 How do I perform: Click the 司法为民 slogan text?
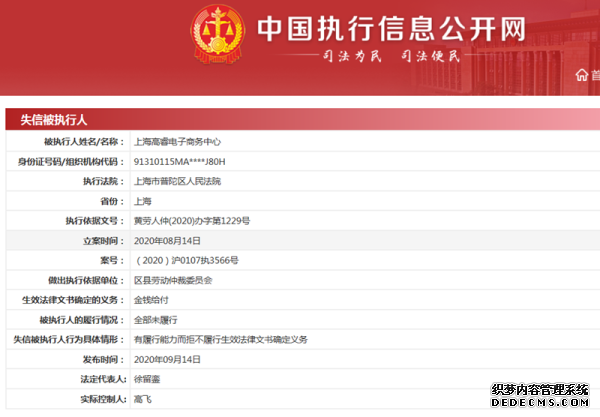[352, 56]
